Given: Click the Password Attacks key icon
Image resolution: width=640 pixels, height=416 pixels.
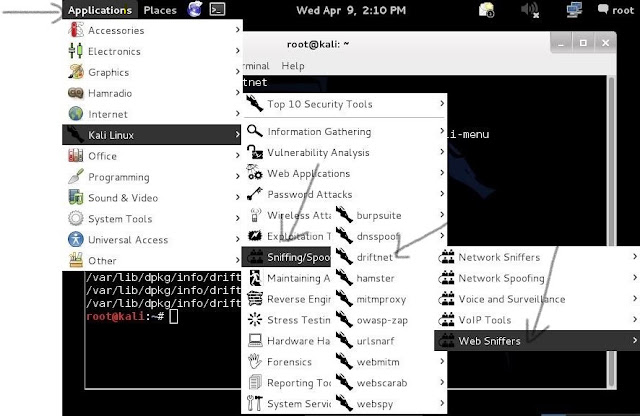Looking at the screenshot, I should click(255, 194).
